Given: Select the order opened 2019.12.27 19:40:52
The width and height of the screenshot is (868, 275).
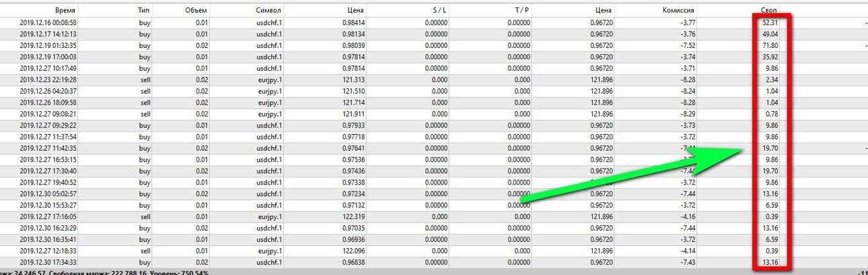Looking at the screenshot, I should 434,183.
